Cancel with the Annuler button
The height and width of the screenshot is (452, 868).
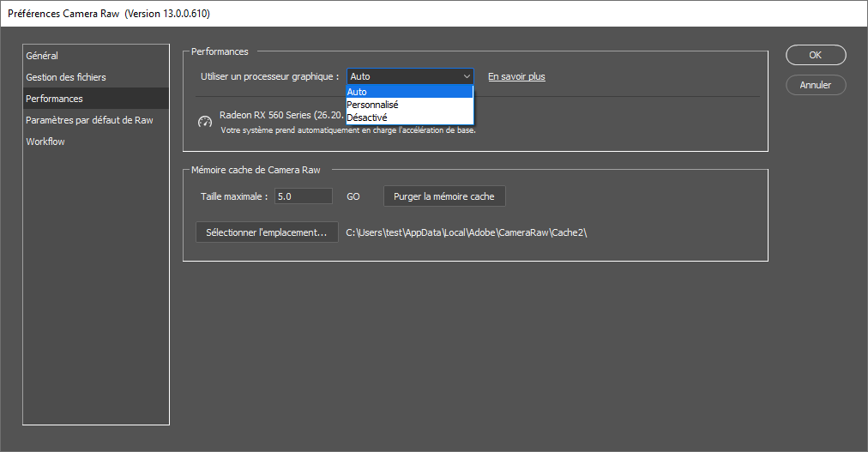point(816,85)
